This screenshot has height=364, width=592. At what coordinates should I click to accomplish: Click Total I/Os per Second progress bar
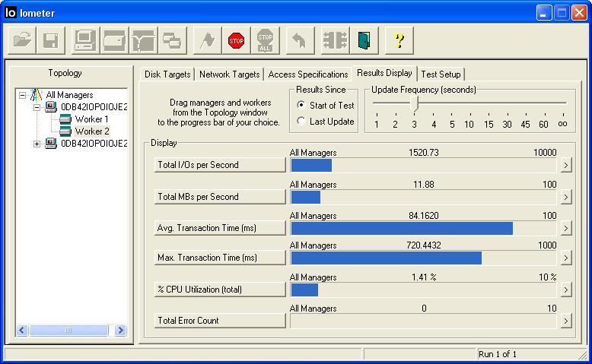pos(424,165)
